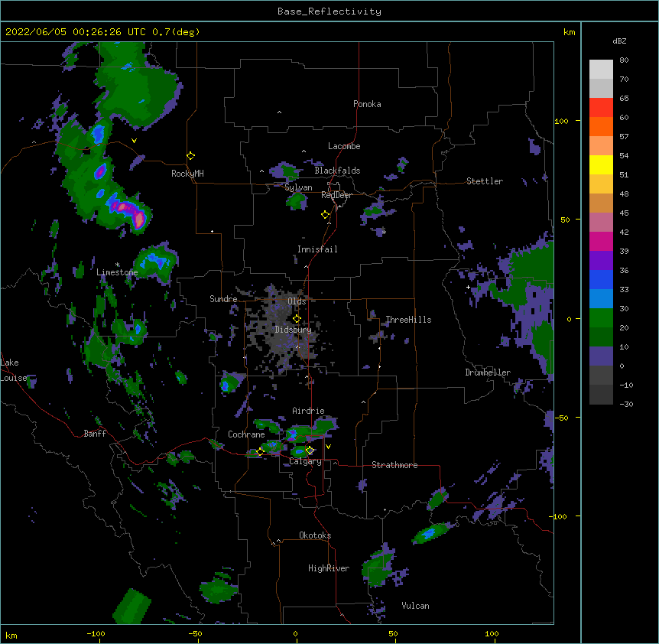Click the white caret marker west of Ponoka
Screen dimensions: 659x644
[279, 112]
